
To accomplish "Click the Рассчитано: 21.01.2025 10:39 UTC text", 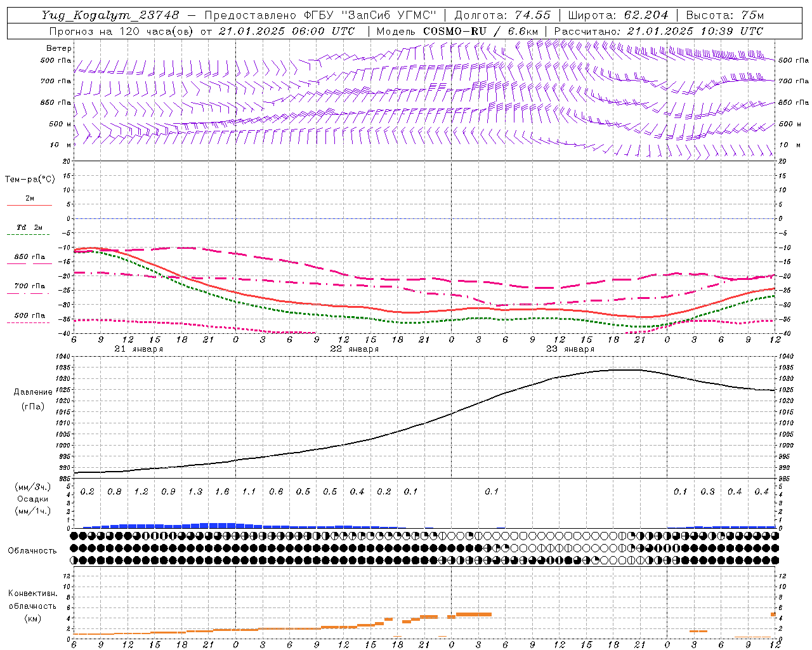I will click(658, 31).
